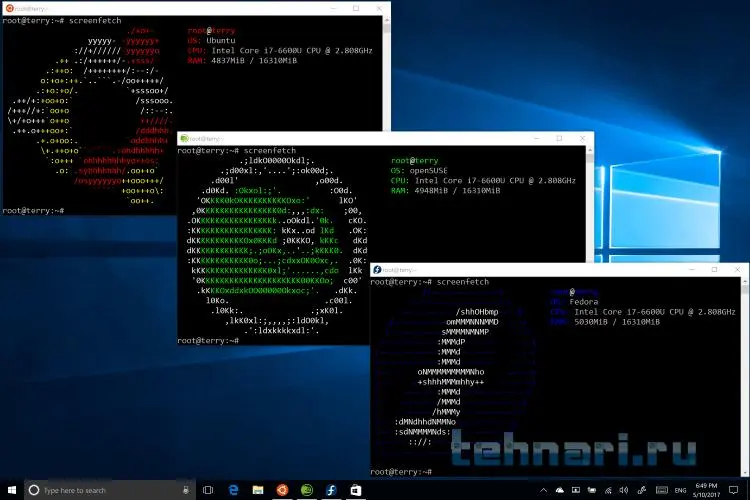Screen dimensions: 750x500
Task: Maximize the Fedora terminal window
Action: [714, 269]
